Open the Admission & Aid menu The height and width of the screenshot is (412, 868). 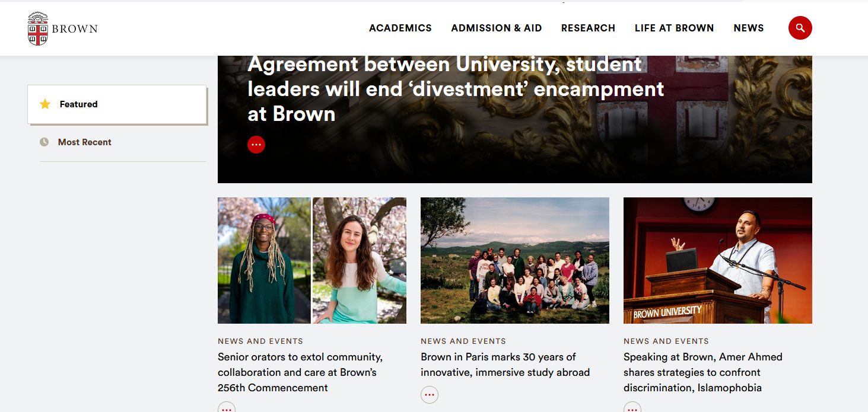coord(497,28)
